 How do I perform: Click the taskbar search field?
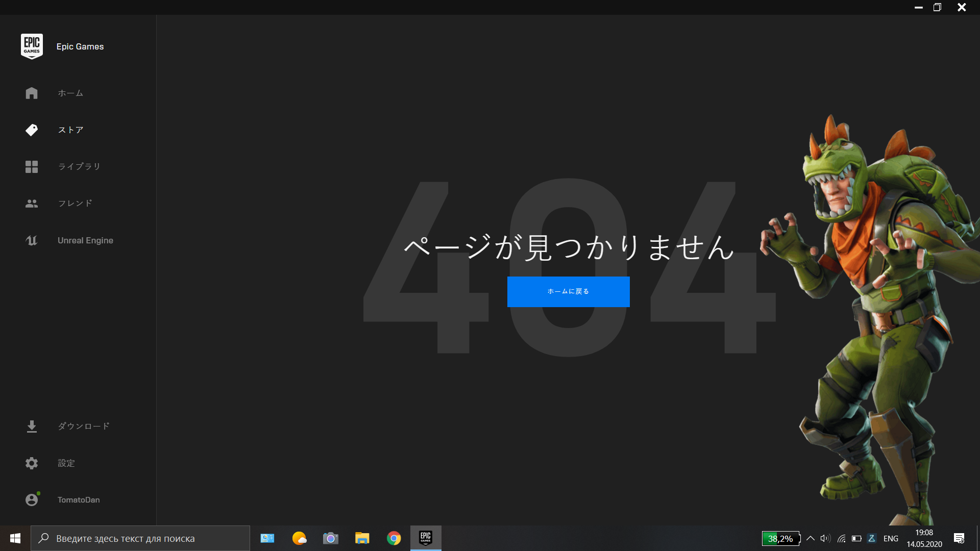[140, 538]
